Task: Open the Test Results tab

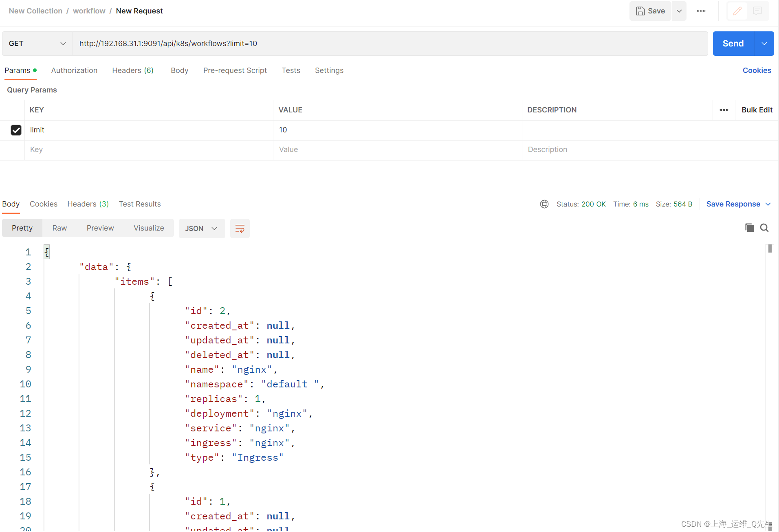Action: pyautogui.click(x=140, y=204)
